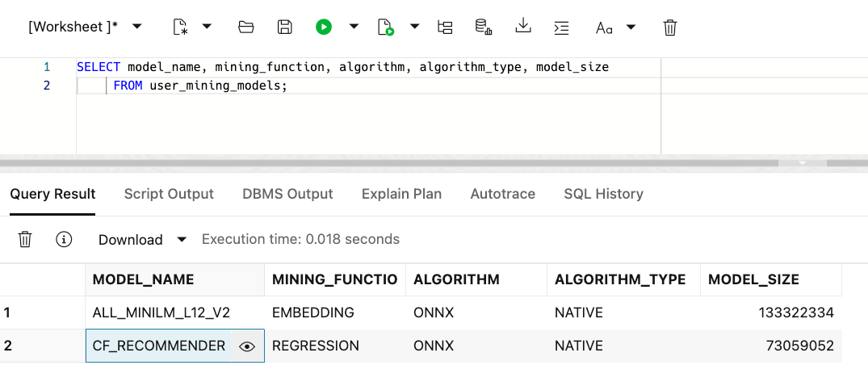This screenshot has height=382, width=868.
Task: Click the Autotrace database icon in the toolbar
Action: point(484,27)
